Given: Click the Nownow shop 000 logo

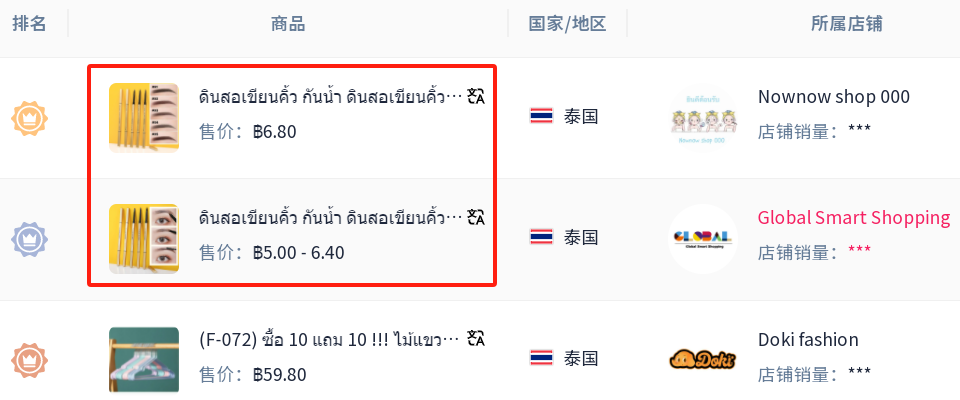Looking at the screenshot, I should [703, 118].
